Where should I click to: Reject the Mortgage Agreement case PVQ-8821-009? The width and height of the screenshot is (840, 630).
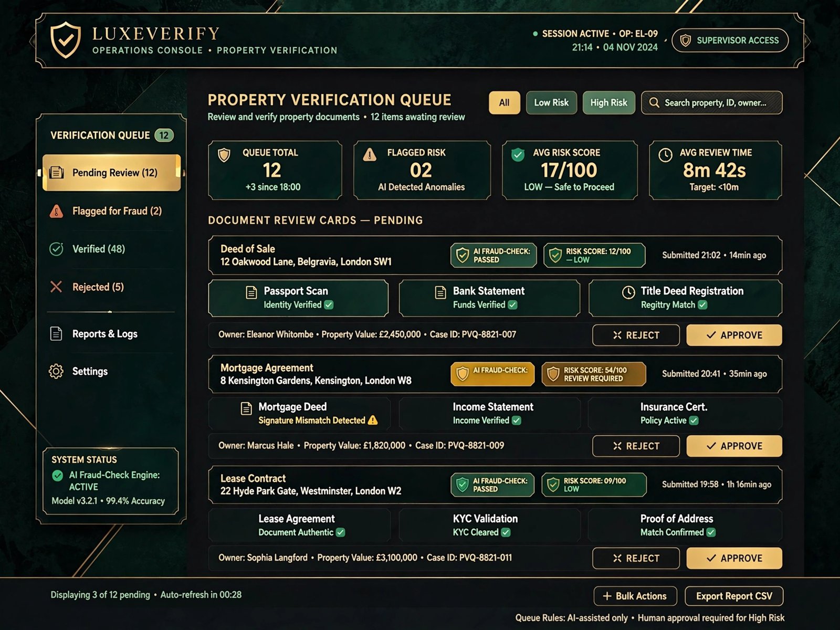(636, 446)
